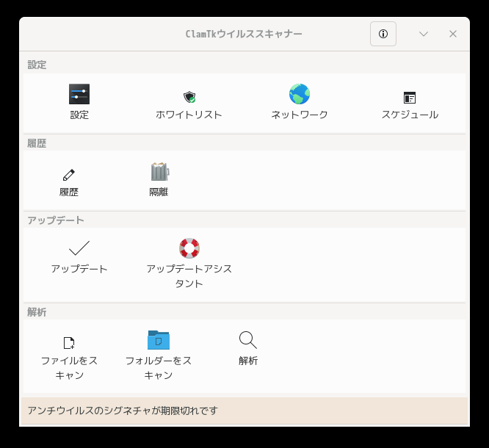Open ネットワーク globe icon
This screenshot has width=489, height=448.
point(300,94)
